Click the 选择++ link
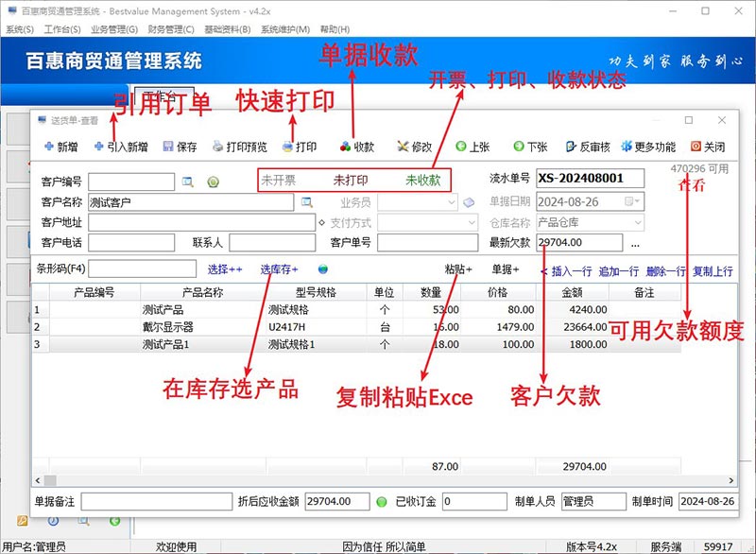756x554 pixels. (225, 269)
